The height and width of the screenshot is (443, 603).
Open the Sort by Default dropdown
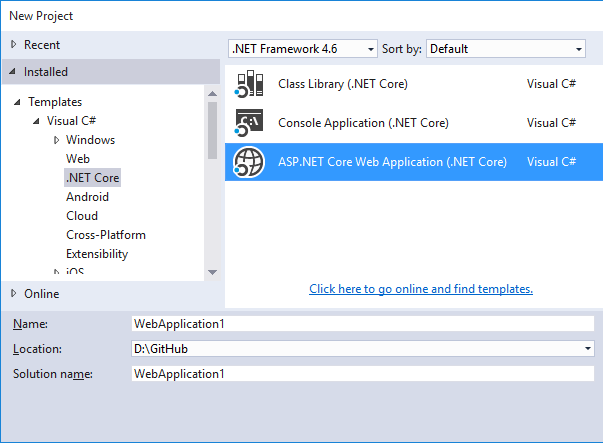506,49
